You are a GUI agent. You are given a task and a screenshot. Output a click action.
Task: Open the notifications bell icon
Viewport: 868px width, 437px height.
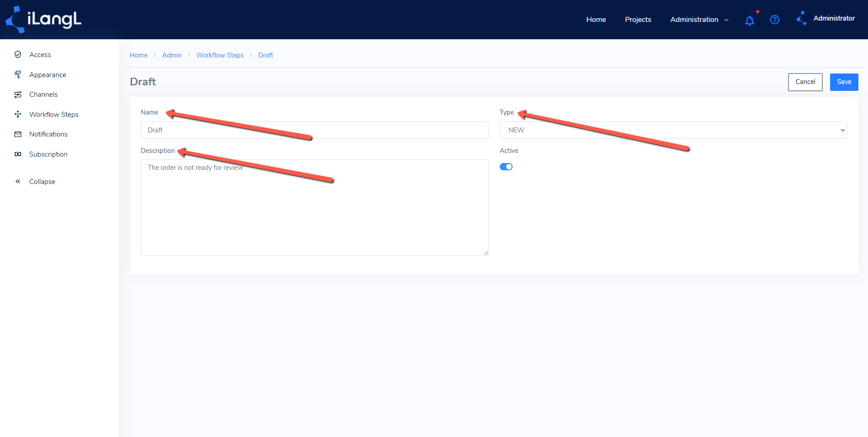pos(750,20)
